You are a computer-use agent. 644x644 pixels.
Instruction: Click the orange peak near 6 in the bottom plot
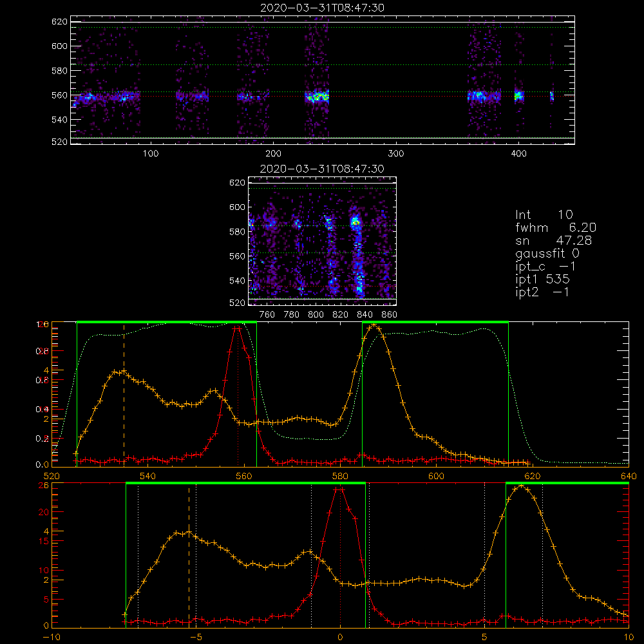[521, 486]
